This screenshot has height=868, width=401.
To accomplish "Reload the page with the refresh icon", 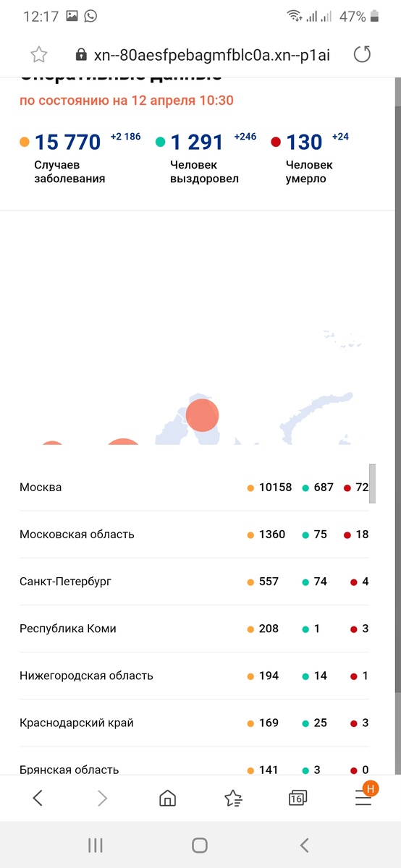I will (362, 54).
